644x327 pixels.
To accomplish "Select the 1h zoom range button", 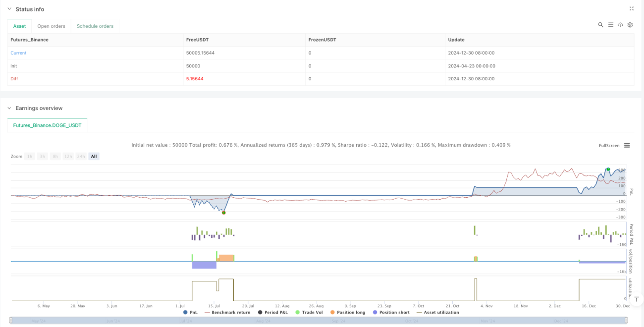I will click(x=30, y=157).
